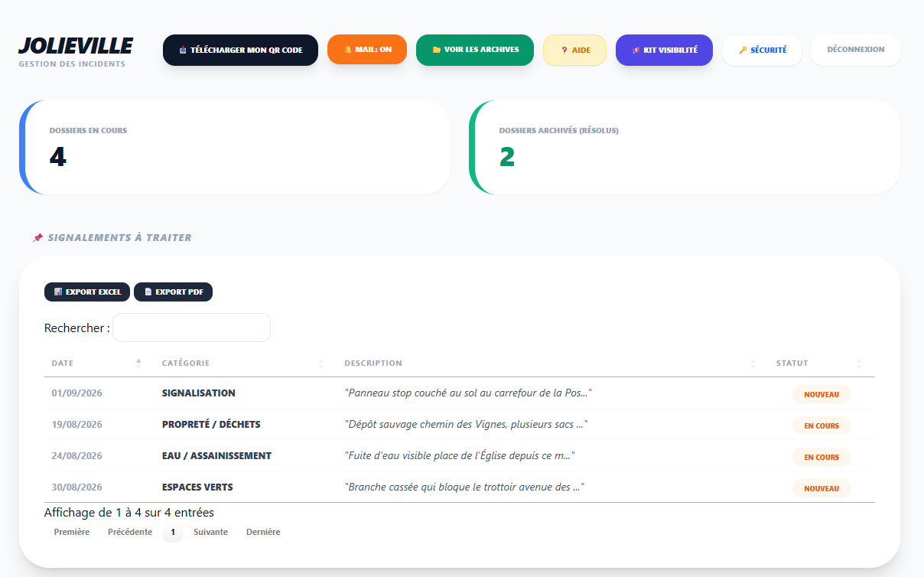The image size is (924, 577).
Task: Export the table with Export Excel
Action: 87,292
